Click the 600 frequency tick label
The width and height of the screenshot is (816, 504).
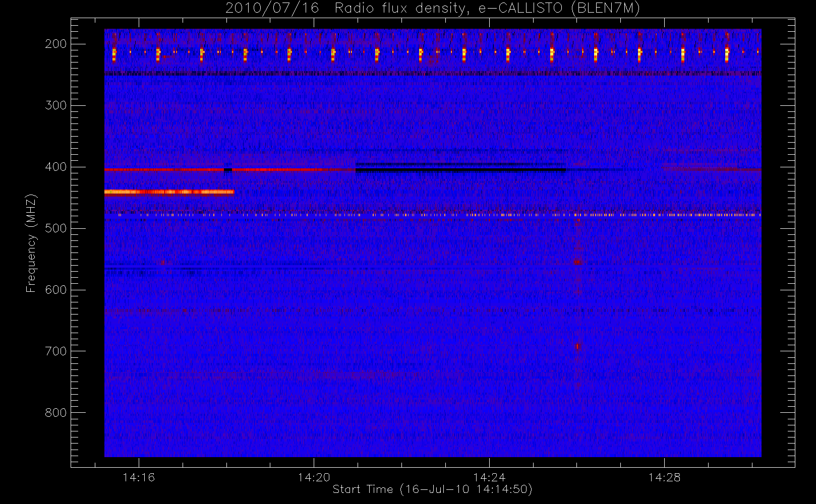[x=56, y=290]
